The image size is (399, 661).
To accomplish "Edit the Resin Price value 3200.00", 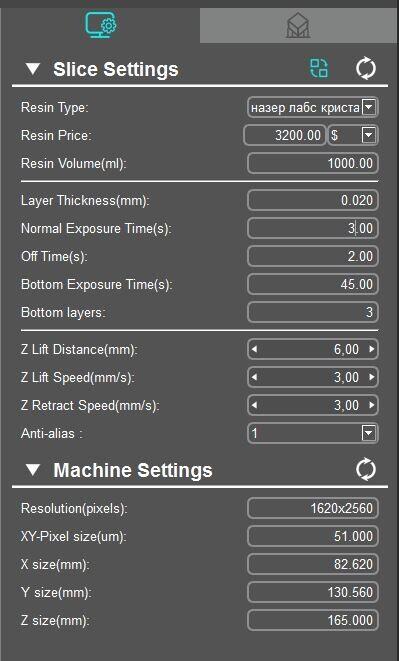I will (x=285, y=135).
